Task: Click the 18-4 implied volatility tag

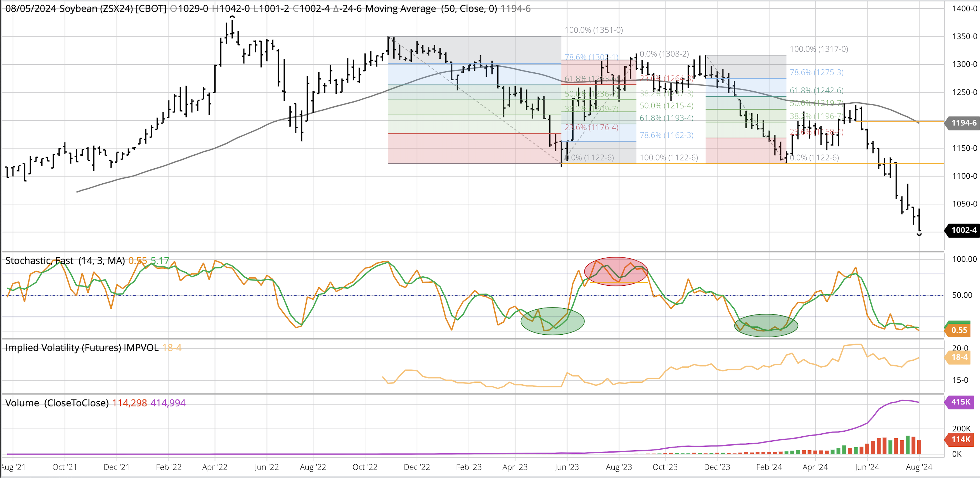Action: [x=959, y=357]
